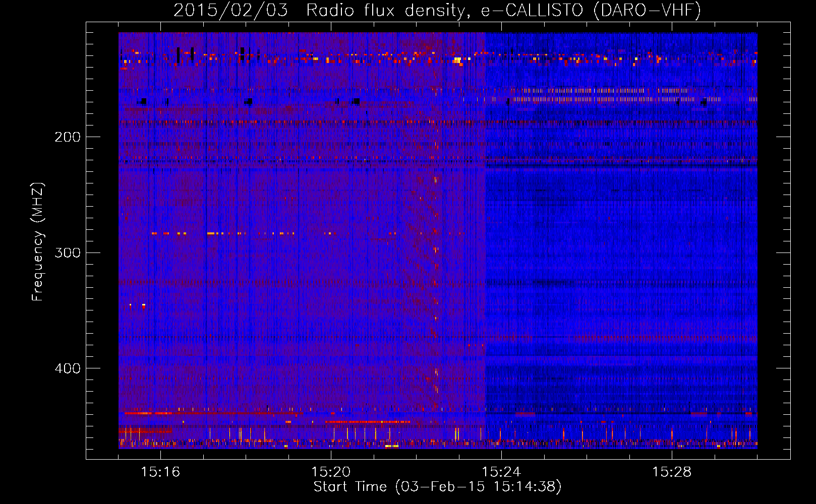
Task: Click the 'Start Time (03-Feb-15 15:14:38)' label
Action: 437,487
